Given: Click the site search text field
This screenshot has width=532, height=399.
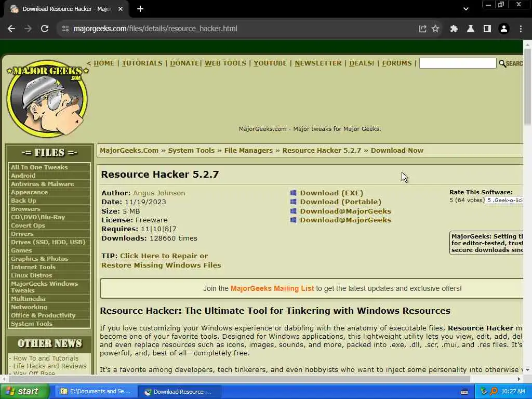Looking at the screenshot, I should (x=458, y=63).
